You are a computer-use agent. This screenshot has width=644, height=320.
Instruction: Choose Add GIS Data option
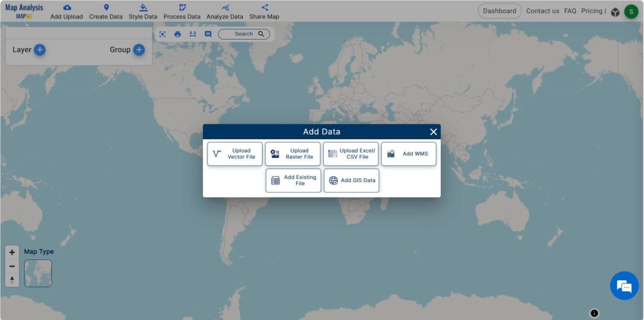click(351, 180)
